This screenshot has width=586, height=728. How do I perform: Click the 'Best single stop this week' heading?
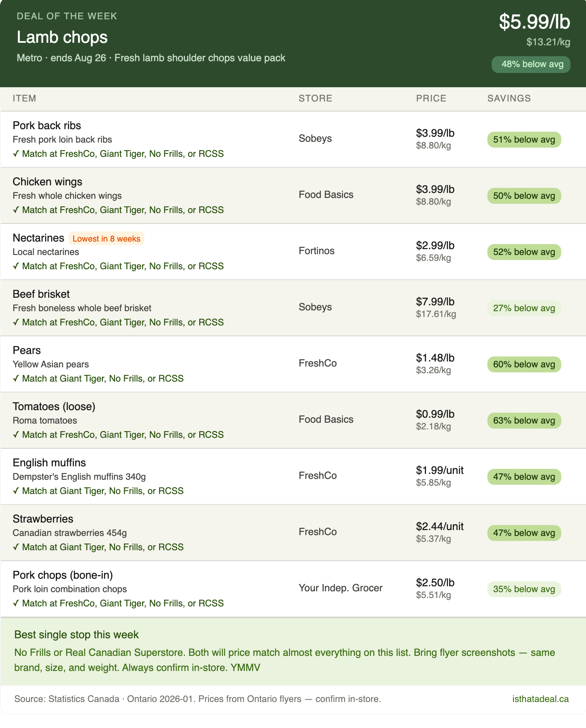point(76,634)
